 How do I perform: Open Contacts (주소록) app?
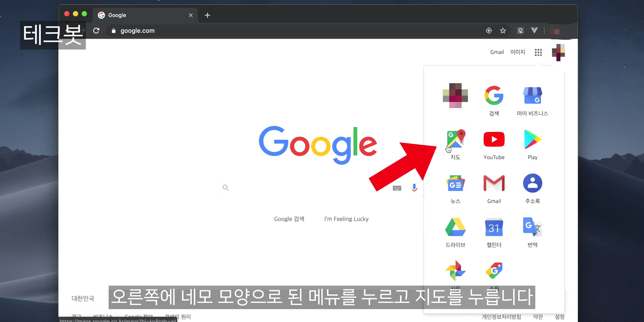click(x=532, y=189)
